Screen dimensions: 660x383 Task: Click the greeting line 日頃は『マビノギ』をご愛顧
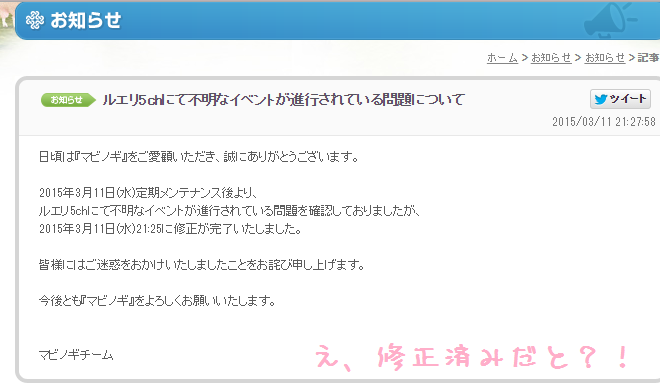pyautogui.click(x=199, y=157)
